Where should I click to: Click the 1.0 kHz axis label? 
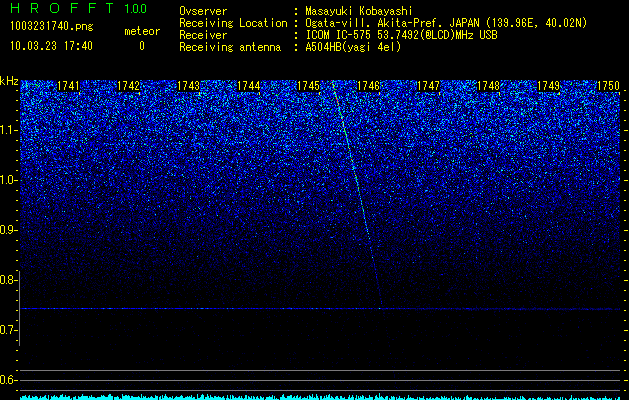[8, 180]
